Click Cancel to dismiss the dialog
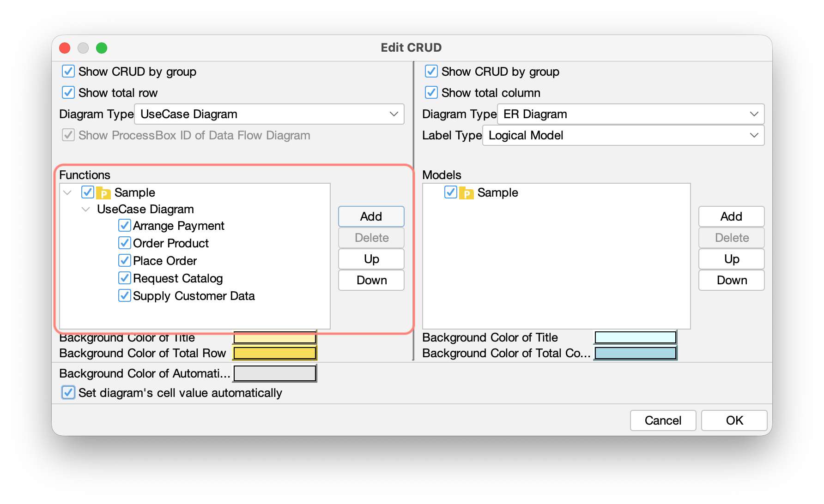The image size is (824, 504). pyautogui.click(x=663, y=420)
